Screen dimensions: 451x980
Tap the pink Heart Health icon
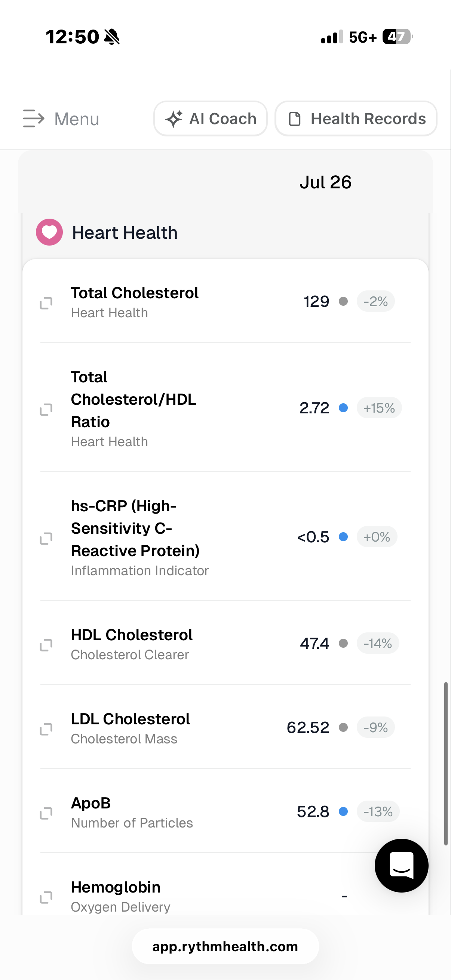[x=49, y=232]
